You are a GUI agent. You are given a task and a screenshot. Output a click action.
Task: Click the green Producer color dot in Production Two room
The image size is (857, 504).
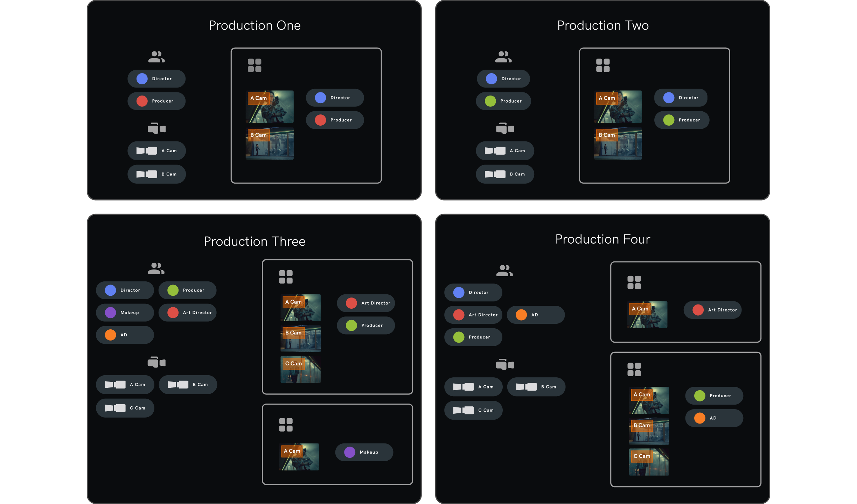(669, 120)
